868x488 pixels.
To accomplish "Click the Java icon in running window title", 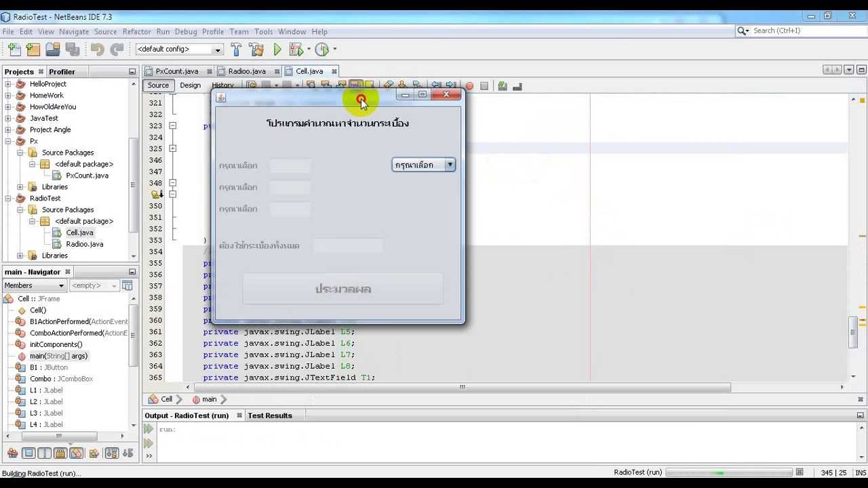I will click(x=220, y=97).
